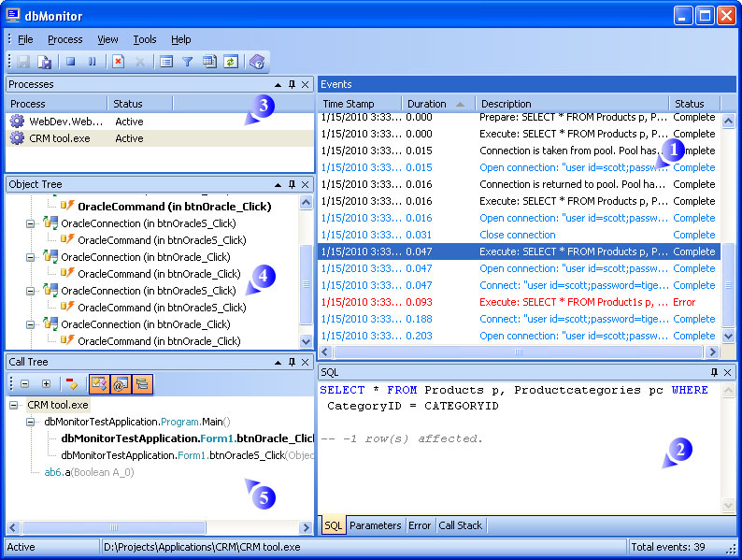Click the red-yellow tag icon in Call Tree toolbar

point(72,384)
